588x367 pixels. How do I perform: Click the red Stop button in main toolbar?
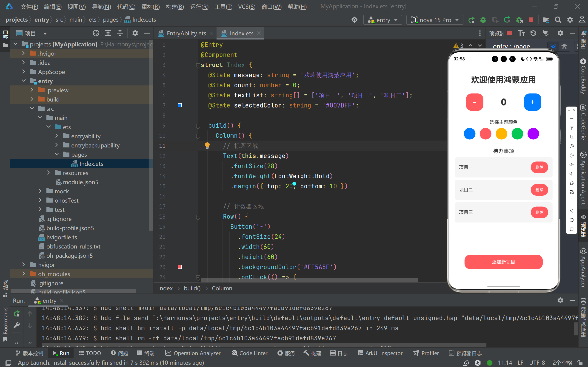[531, 20]
